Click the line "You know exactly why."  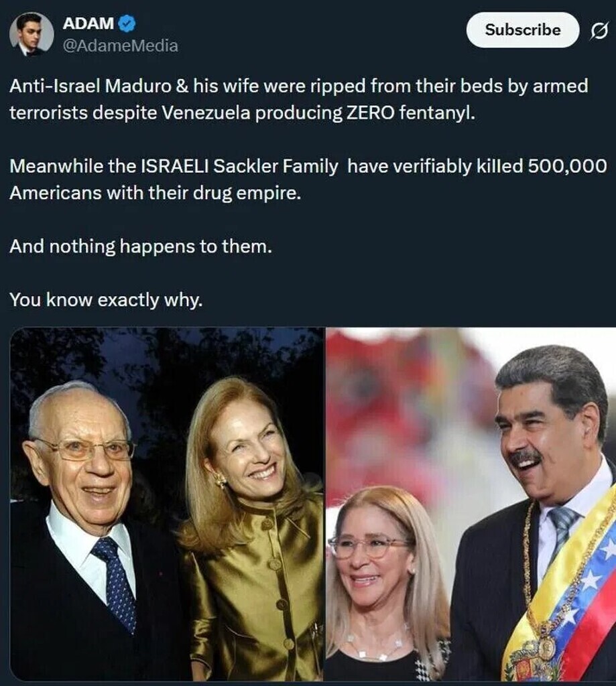[x=106, y=300]
